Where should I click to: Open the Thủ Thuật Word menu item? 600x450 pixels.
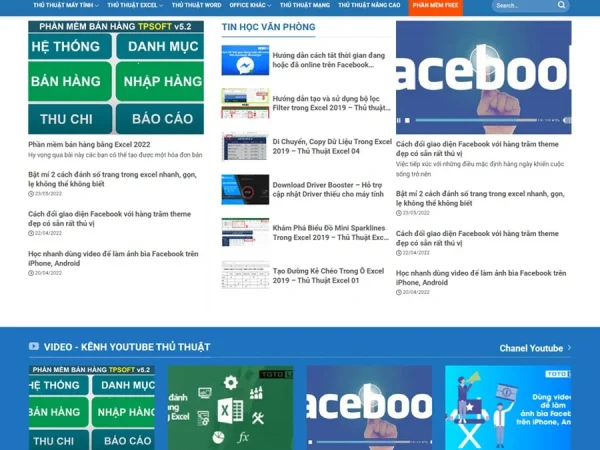pyautogui.click(x=198, y=5)
